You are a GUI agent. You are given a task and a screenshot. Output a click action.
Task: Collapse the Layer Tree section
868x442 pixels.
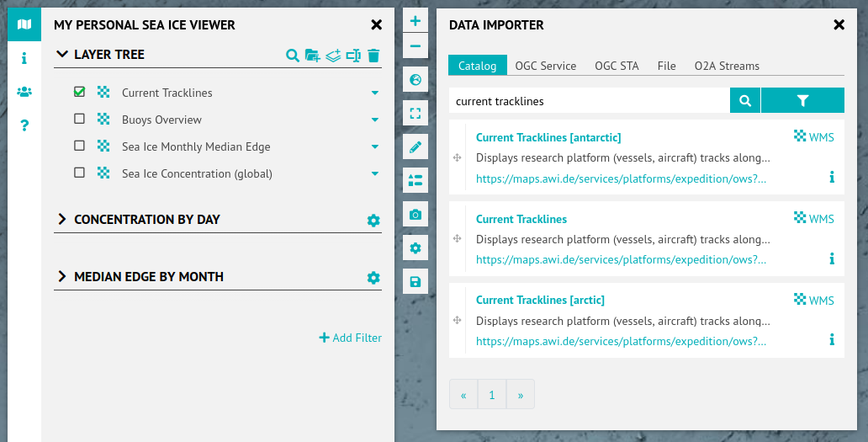[62, 54]
